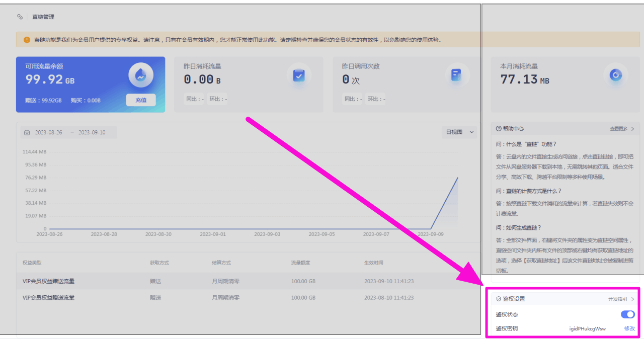Click the orange warning icon in notice banner
The width and height of the screenshot is (644, 339).
tap(27, 40)
